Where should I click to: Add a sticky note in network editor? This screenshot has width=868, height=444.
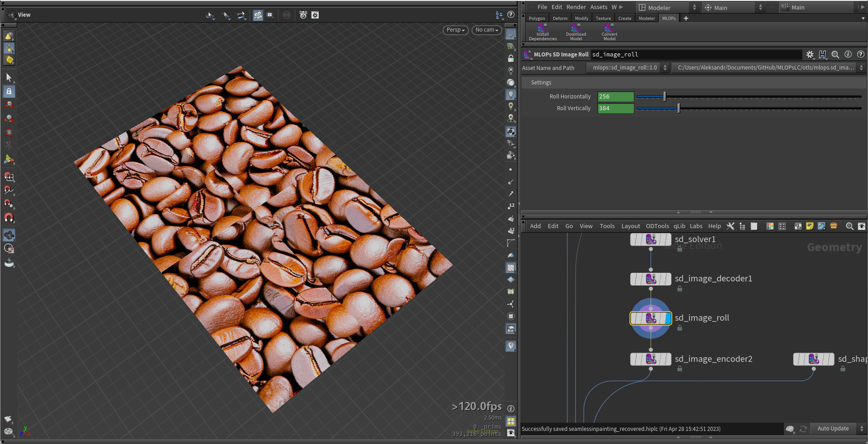pyautogui.click(x=809, y=226)
